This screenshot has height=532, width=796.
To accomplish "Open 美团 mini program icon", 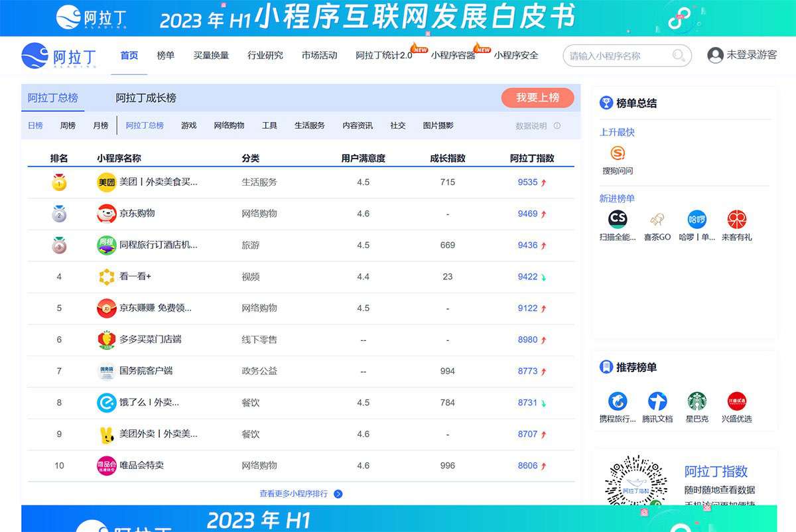I will (x=106, y=182).
